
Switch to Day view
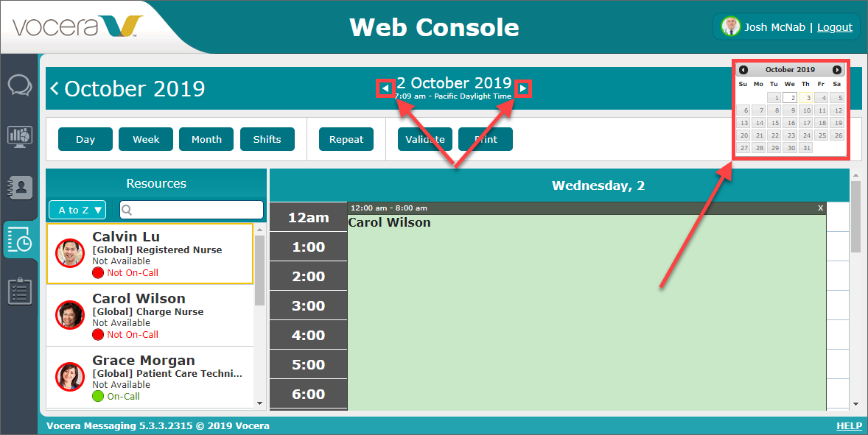(85, 139)
